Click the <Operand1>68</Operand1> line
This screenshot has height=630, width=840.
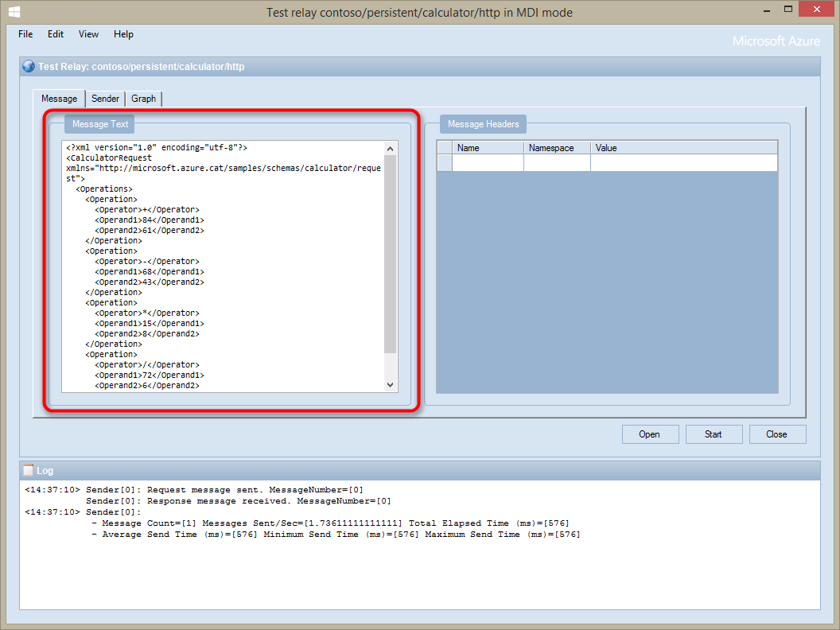150,271
